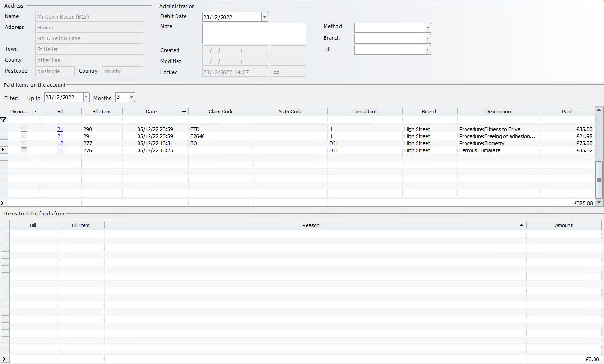
Task: Click the paid items grid scroll-up arrow
Action: (x=599, y=111)
